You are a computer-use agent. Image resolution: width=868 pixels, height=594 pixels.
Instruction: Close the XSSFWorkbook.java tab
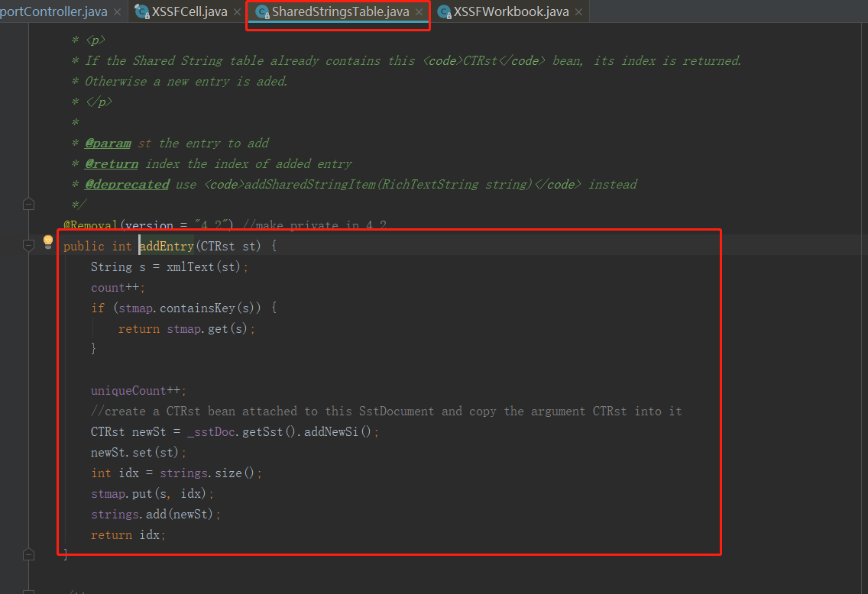point(578,11)
